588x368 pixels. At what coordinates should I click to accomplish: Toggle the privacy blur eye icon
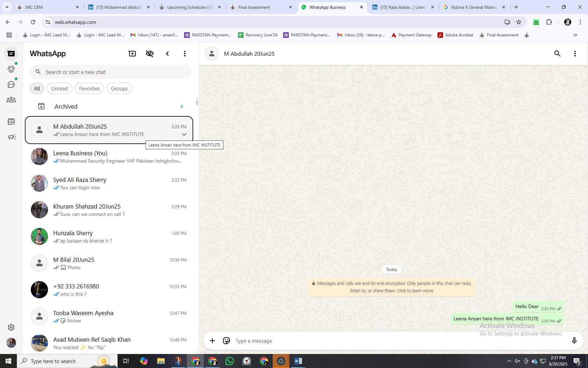click(150, 54)
